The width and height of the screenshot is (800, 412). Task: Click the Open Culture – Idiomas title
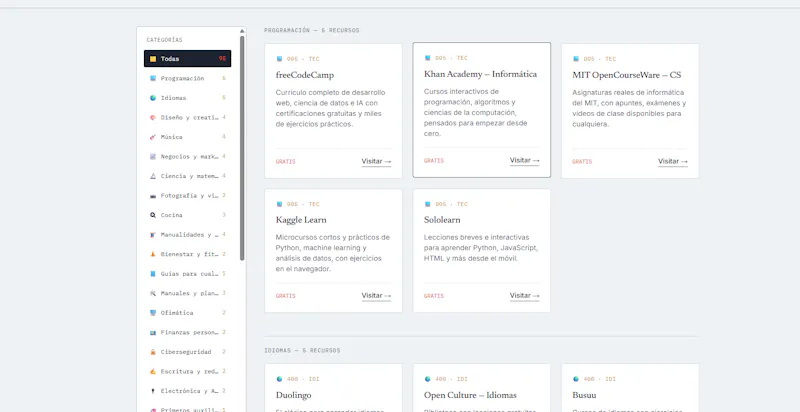[470, 396]
